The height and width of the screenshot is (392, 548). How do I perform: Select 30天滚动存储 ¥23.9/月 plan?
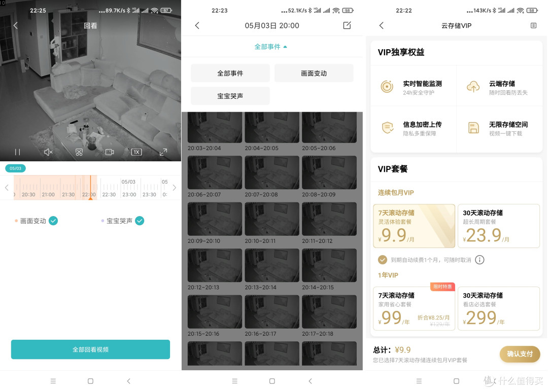coord(499,226)
